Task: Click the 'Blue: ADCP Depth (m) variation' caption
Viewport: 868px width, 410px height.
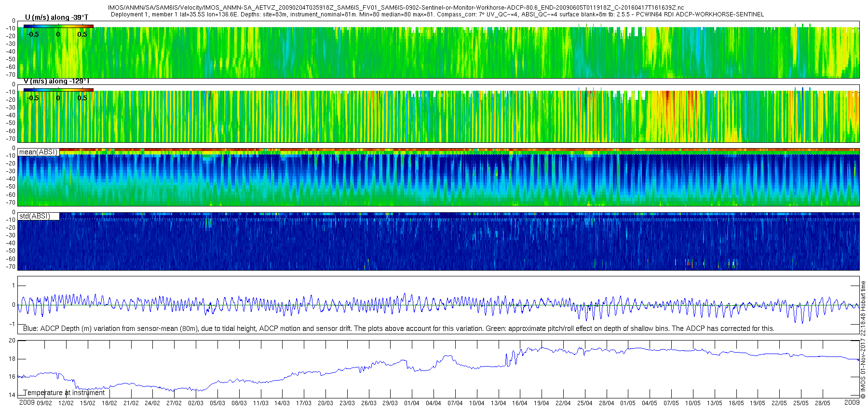Action: point(399,328)
